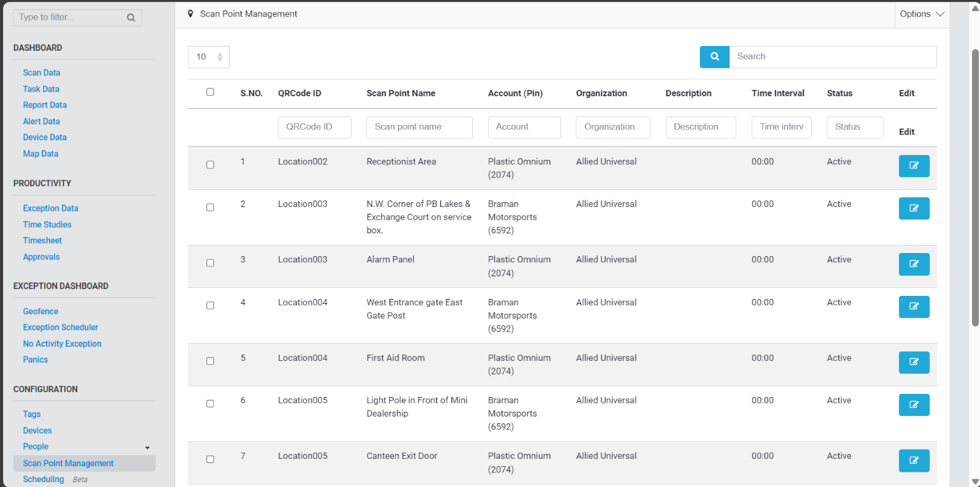Viewport: 980px width, 487px height.
Task: Go to Geofence in Exception Dashboard
Action: pos(40,311)
